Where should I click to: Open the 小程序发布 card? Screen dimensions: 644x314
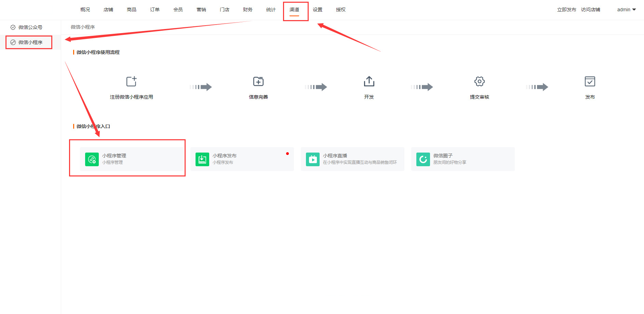point(242,159)
